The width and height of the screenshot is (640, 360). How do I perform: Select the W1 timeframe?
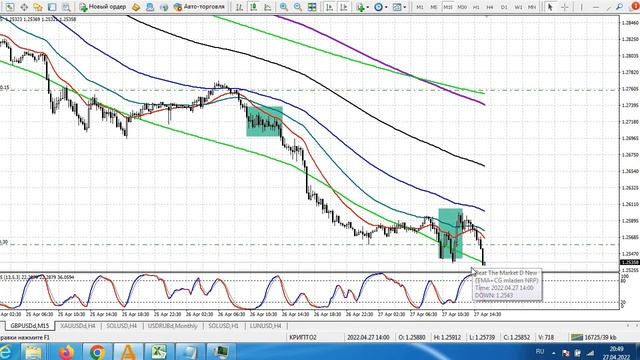tap(518, 7)
